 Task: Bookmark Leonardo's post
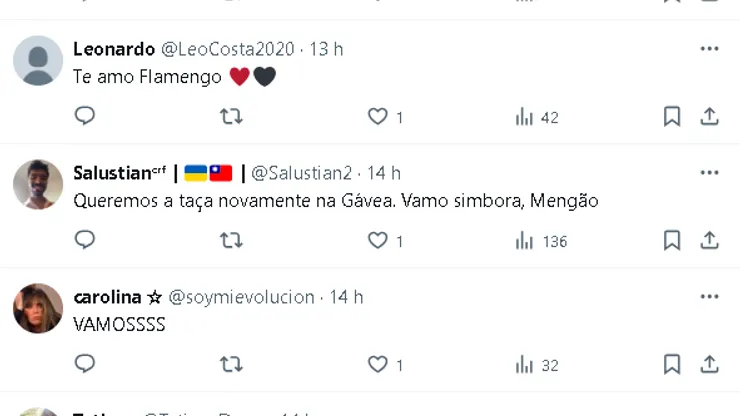tap(672, 116)
